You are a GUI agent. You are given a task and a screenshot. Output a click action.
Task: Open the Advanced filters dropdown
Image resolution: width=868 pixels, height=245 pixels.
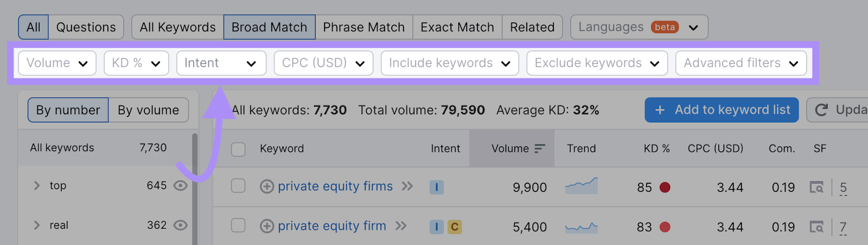point(741,63)
